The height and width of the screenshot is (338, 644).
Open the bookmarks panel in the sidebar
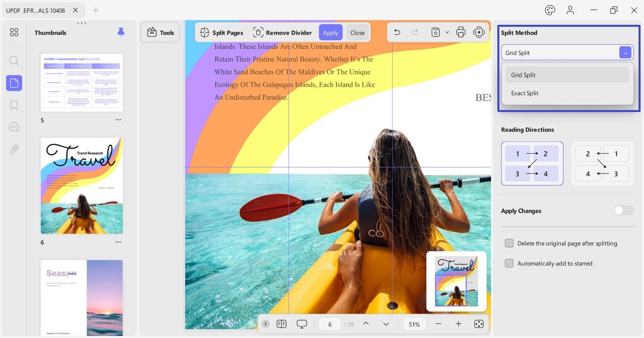coord(14,106)
